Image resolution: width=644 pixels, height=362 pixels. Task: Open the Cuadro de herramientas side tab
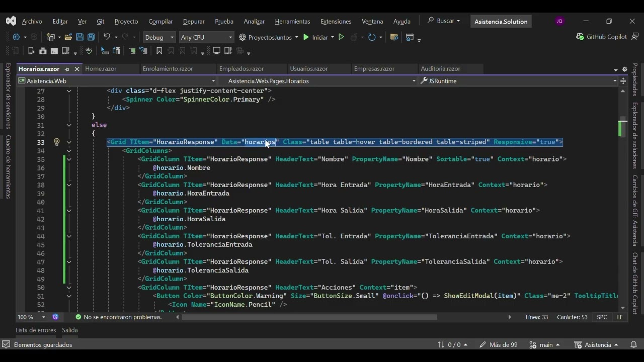[8, 166]
